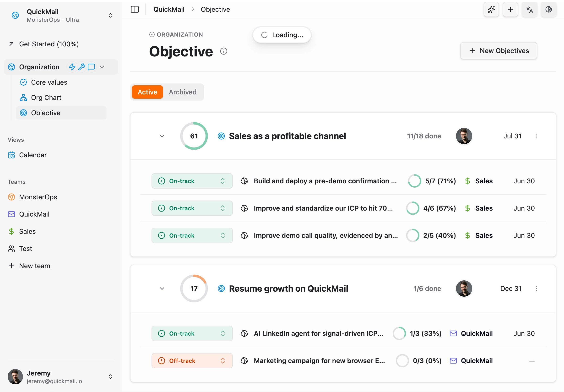Click the Dec 31 due date

[x=511, y=288]
